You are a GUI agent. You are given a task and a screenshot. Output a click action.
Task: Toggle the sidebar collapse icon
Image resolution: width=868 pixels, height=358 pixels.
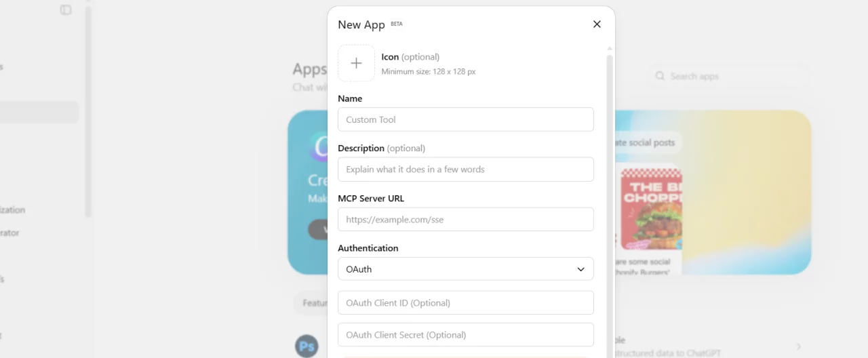66,10
